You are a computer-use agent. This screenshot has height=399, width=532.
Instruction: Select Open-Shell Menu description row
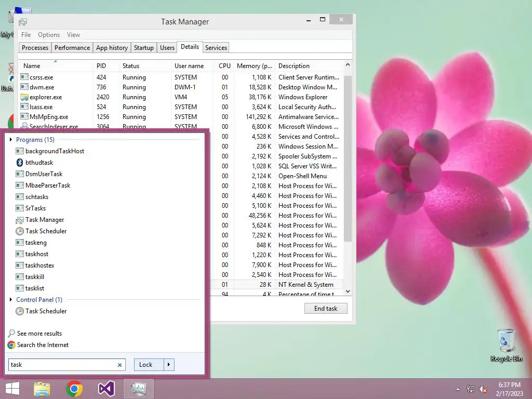pos(276,176)
